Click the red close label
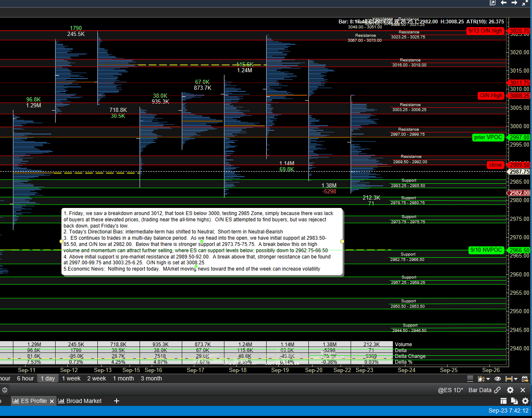The image size is (532, 418). pos(495,165)
